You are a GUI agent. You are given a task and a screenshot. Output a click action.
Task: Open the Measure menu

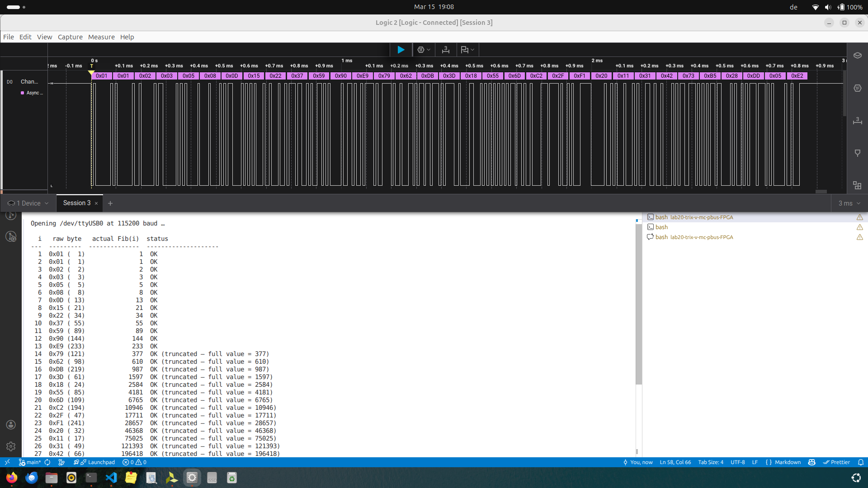click(x=101, y=37)
